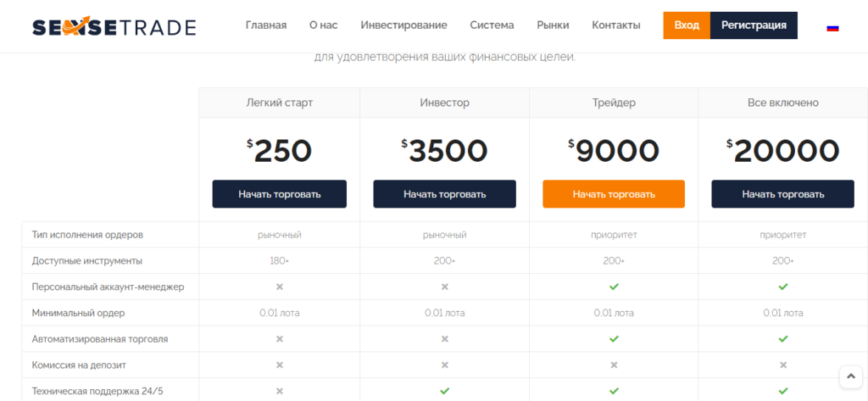
Task: Click green check for Инвестор 24/5 support
Action: click(444, 391)
